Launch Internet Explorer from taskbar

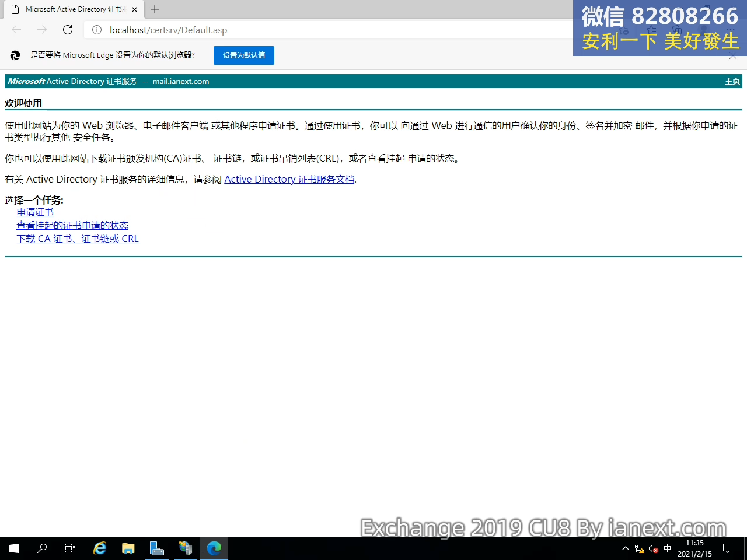(x=100, y=548)
